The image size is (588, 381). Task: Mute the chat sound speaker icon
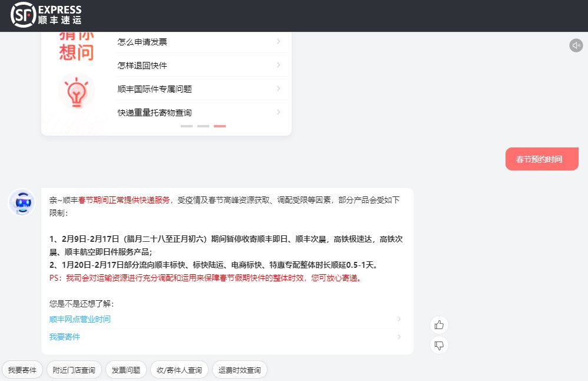pos(576,45)
